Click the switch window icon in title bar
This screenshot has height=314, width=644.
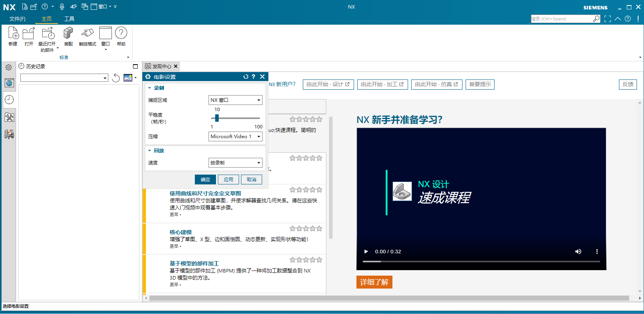coord(85,7)
